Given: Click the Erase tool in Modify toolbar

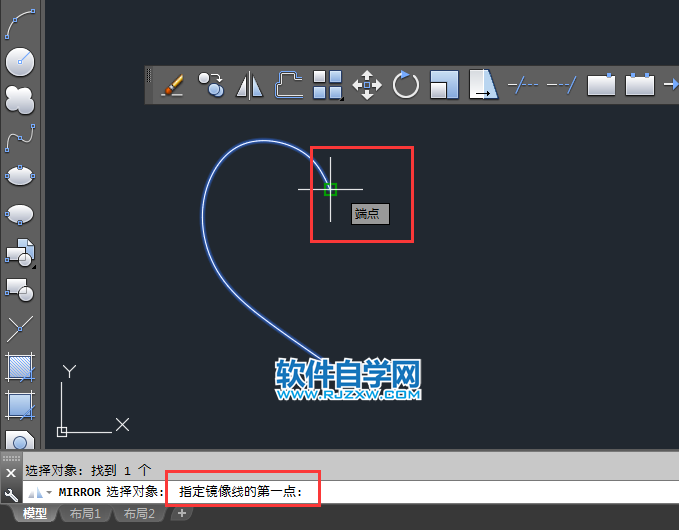Looking at the screenshot, I should click(x=172, y=85).
